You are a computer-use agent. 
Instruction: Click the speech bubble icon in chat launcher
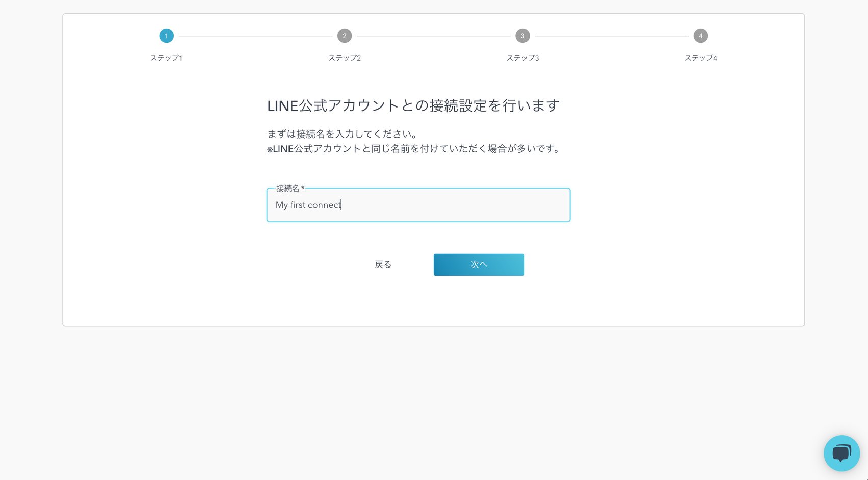841,453
